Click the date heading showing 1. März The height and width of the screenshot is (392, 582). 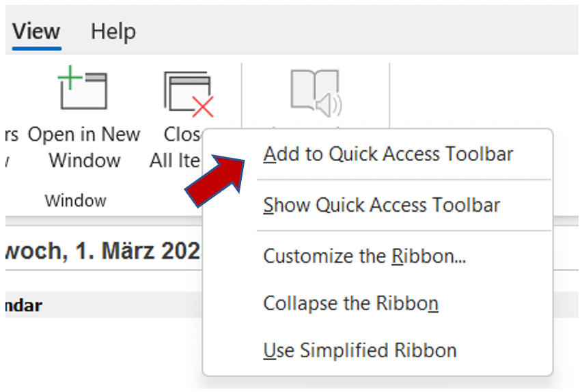102,251
